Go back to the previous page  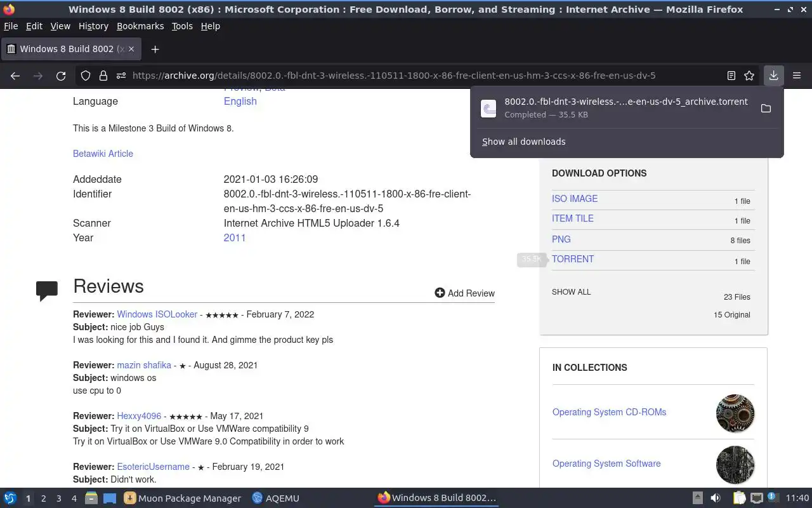pyautogui.click(x=15, y=76)
